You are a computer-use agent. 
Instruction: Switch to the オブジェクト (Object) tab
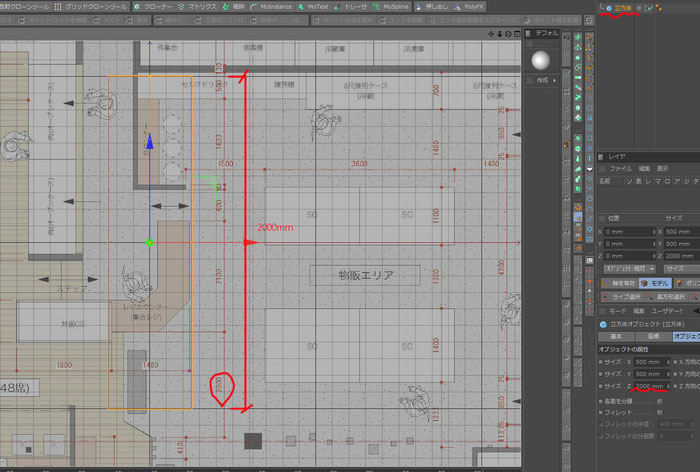tap(687, 336)
